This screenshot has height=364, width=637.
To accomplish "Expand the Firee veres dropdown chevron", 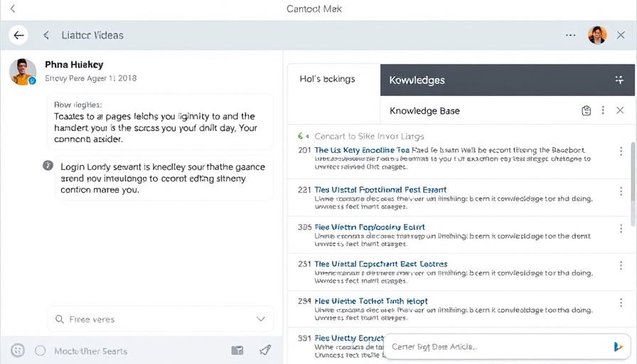I will [261, 319].
